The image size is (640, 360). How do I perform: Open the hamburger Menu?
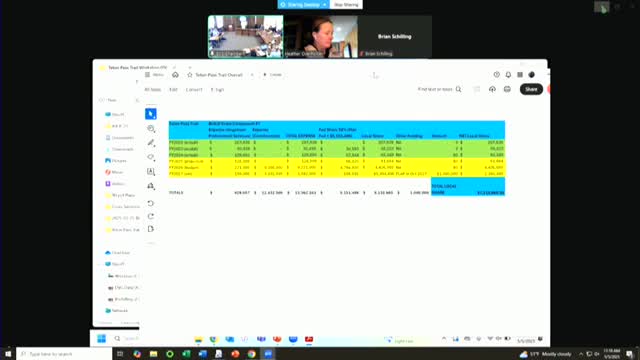pos(154,75)
